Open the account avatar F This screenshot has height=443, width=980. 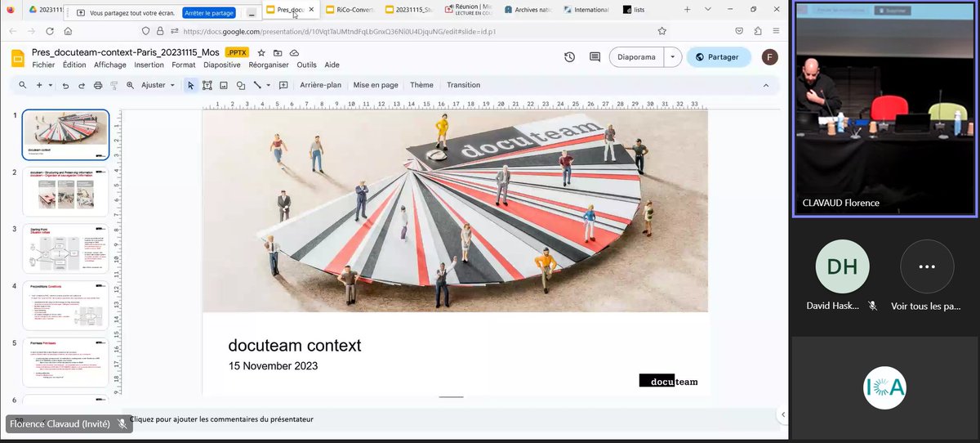pyautogui.click(x=769, y=57)
